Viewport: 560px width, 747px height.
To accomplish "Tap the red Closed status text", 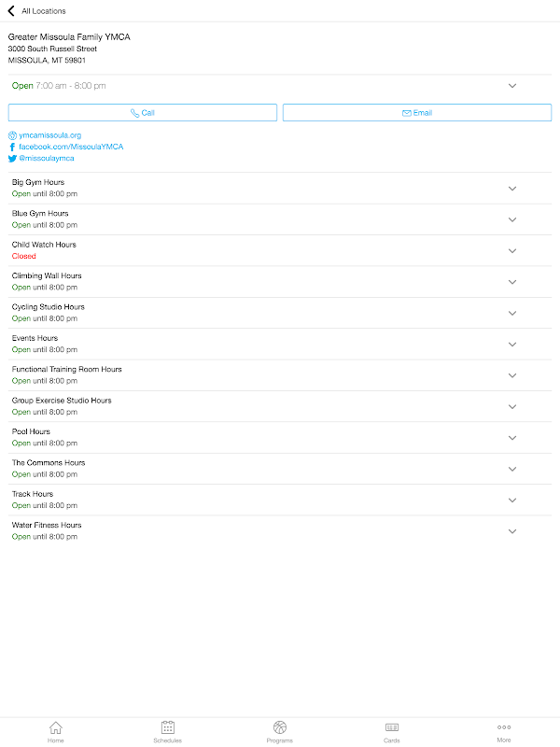I will pyautogui.click(x=24, y=256).
